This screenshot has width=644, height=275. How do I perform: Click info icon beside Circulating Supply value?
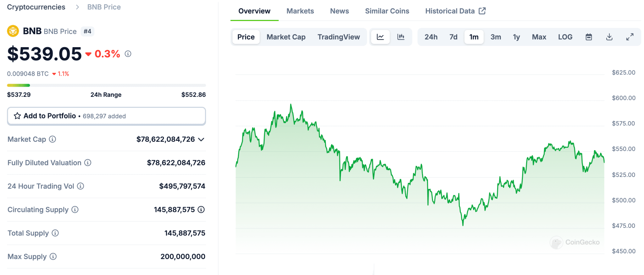coord(201,210)
